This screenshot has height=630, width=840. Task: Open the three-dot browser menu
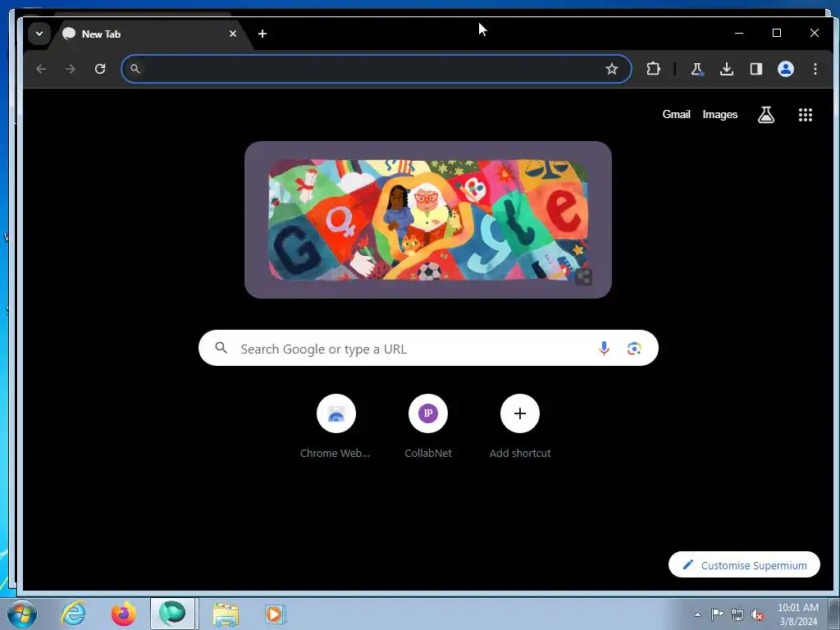(x=815, y=69)
